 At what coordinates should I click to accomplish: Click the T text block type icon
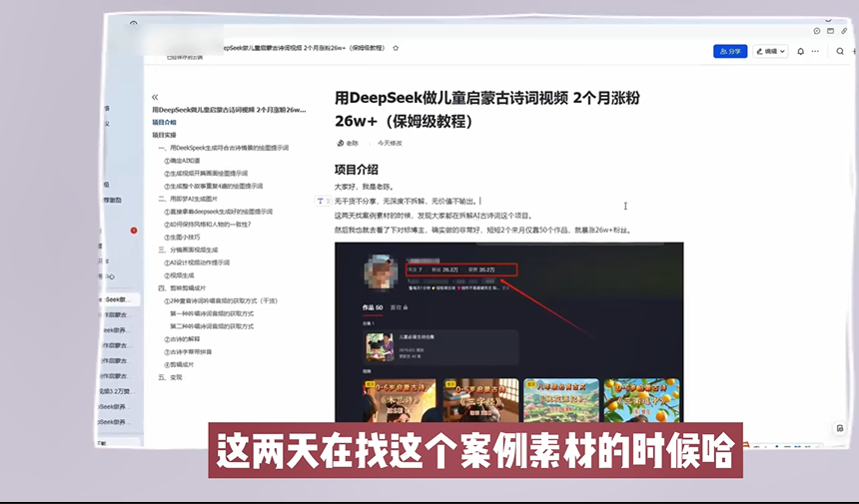(x=320, y=201)
